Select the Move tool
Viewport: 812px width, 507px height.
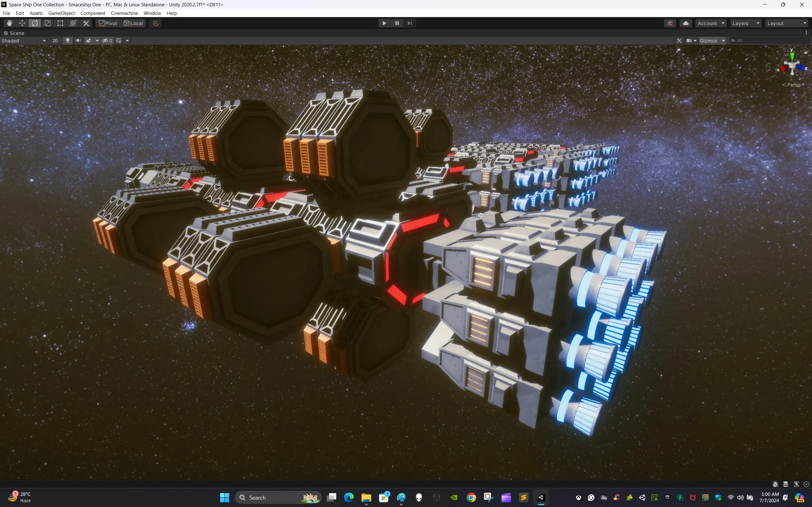coord(22,23)
